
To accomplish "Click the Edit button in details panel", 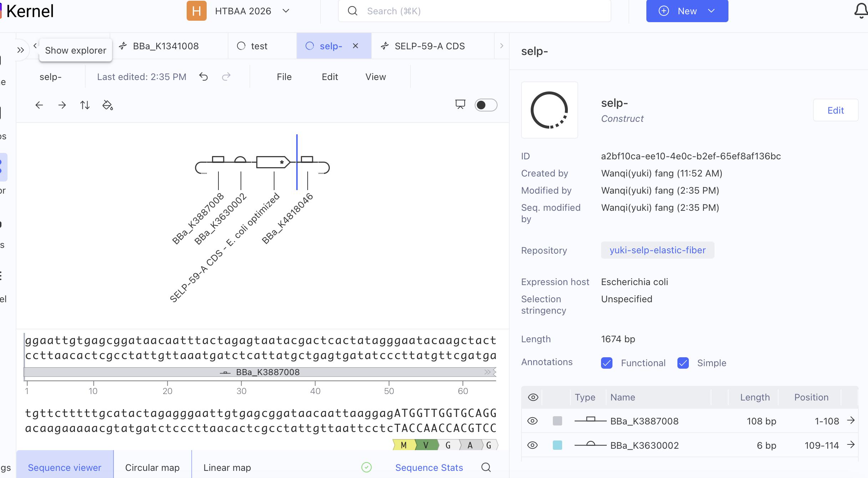I will click(x=836, y=110).
